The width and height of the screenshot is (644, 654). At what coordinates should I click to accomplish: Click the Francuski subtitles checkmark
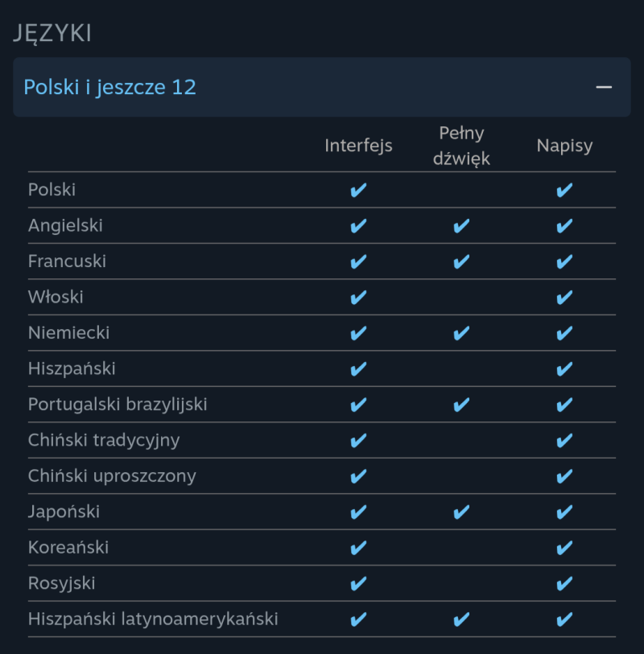564,261
